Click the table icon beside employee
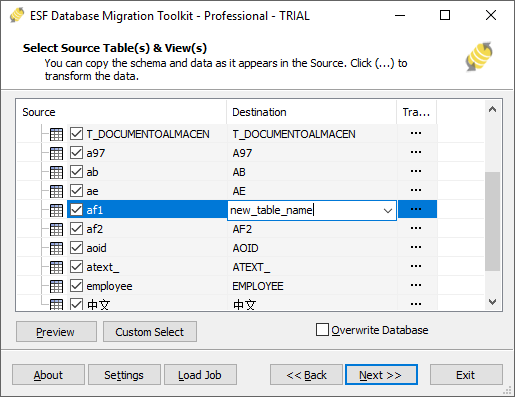 pos(56,286)
